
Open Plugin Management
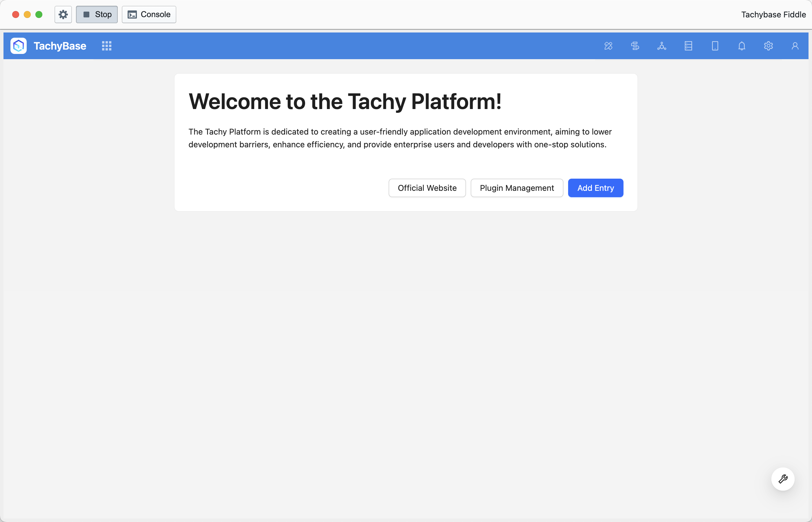click(x=516, y=188)
